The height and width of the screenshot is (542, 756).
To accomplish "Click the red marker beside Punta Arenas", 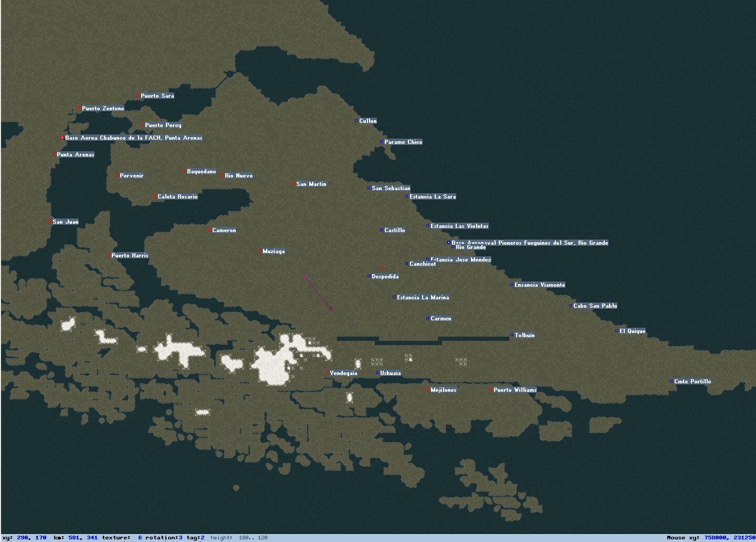I will tap(54, 154).
